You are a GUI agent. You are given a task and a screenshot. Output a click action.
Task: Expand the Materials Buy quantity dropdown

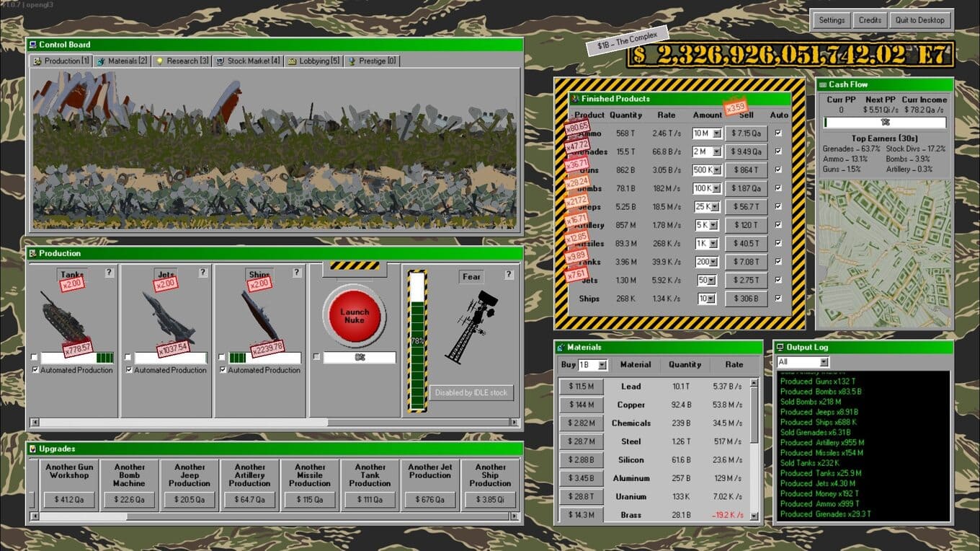tap(602, 365)
